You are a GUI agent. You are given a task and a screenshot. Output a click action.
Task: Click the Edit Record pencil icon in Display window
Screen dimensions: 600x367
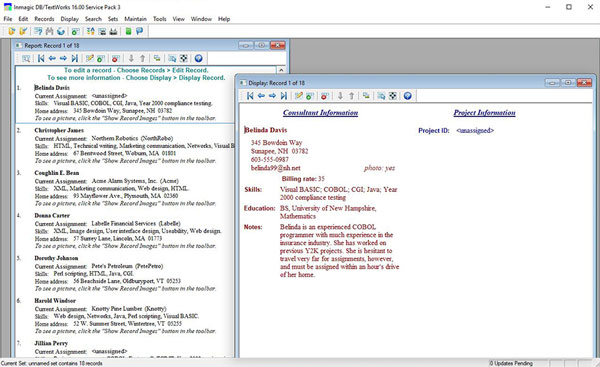click(x=298, y=96)
